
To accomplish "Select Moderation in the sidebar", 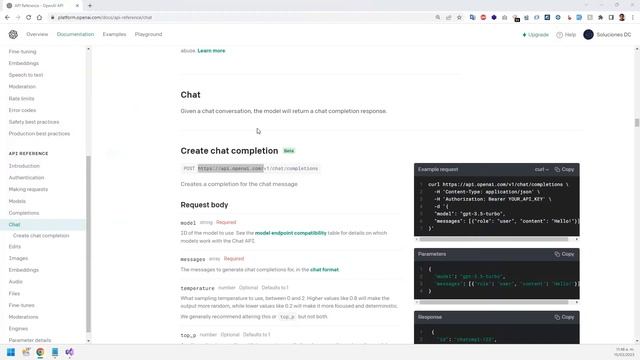I will click(22, 87).
